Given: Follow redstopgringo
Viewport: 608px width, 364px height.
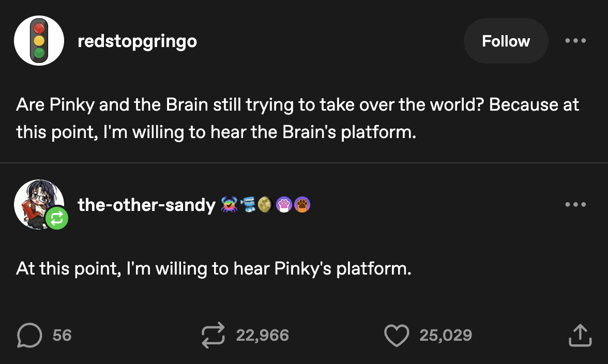Looking at the screenshot, I should (506, 41).
